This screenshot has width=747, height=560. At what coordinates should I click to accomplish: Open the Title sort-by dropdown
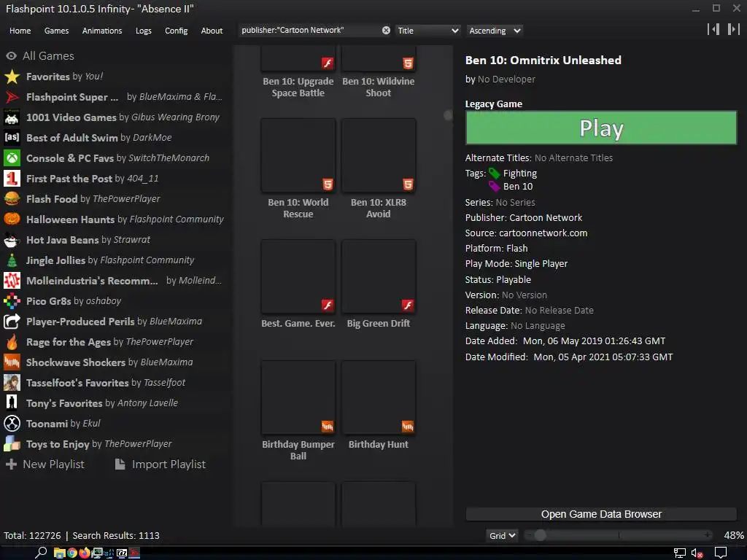[427, 31]
